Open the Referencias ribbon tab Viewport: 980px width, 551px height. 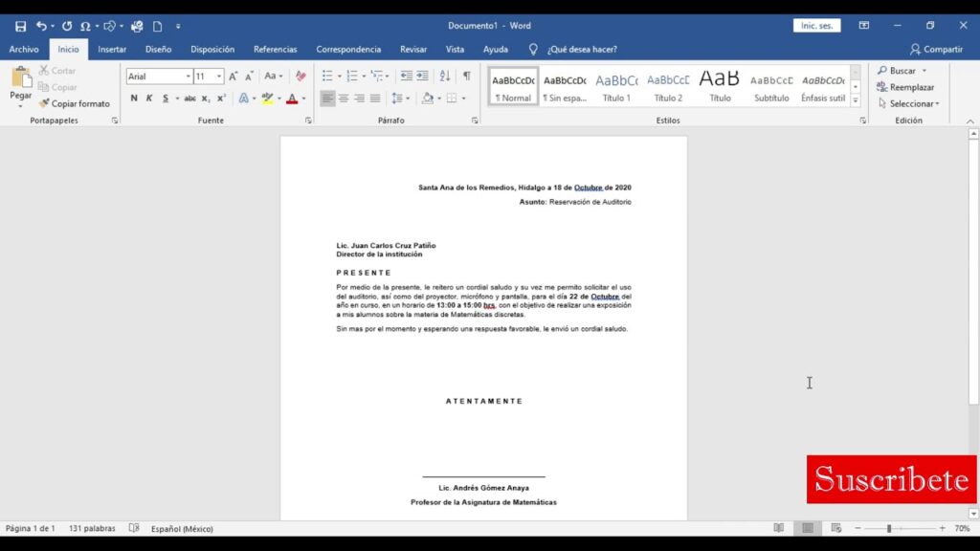click(x=275, y=50)
